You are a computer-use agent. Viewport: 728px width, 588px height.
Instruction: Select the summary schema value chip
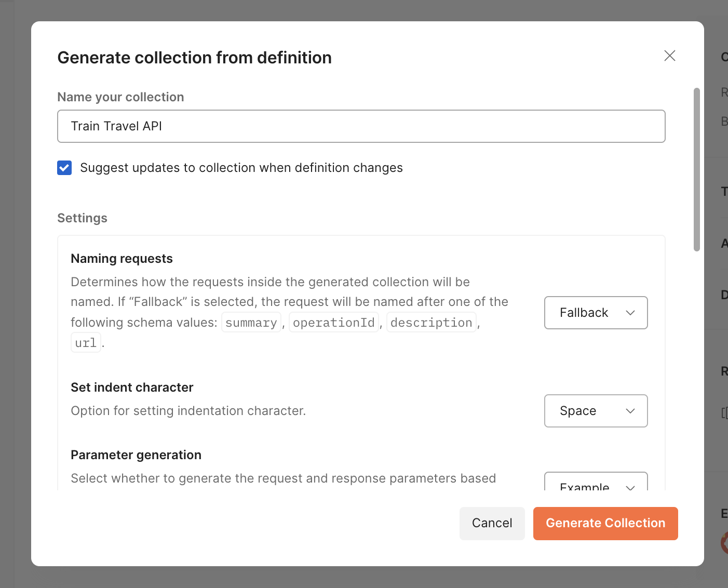tap(251, 322)
